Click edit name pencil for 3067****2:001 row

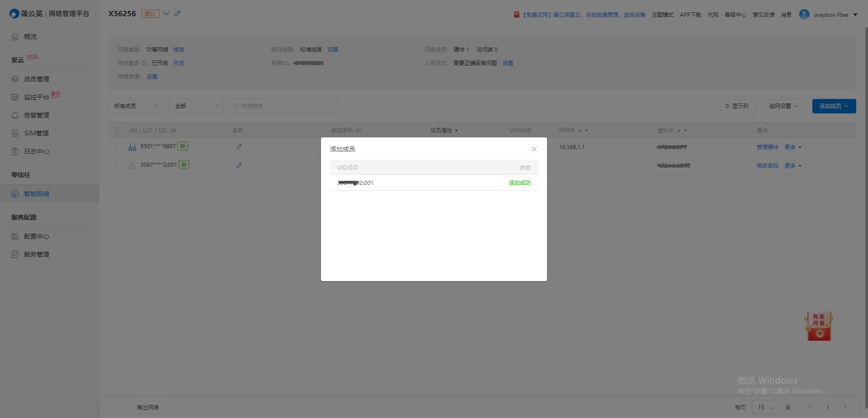coord(239,165)
